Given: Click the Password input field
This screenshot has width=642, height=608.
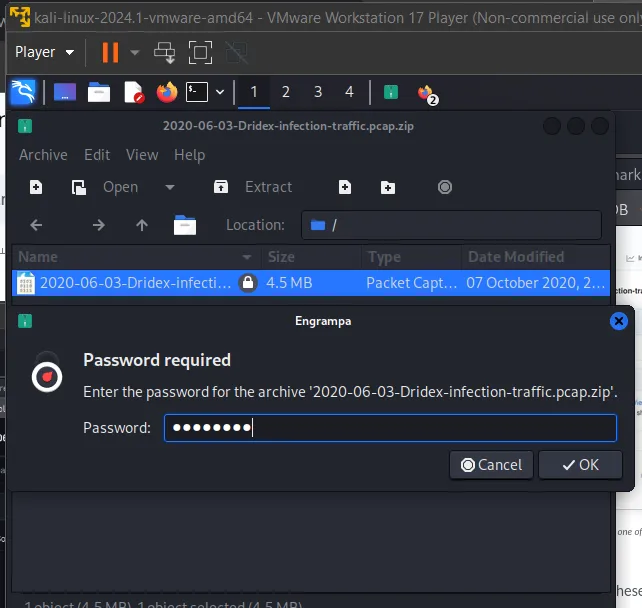Looking at the screenshot, I should 390,428.
